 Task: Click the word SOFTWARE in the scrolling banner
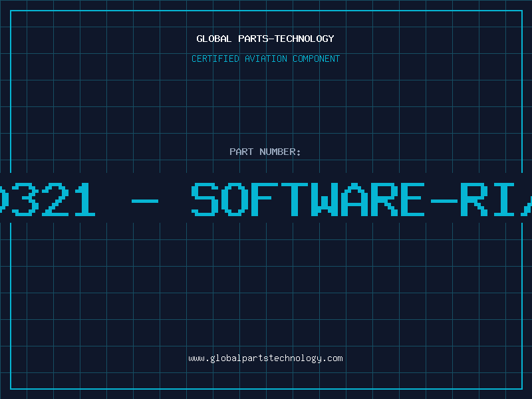(307, 200)
